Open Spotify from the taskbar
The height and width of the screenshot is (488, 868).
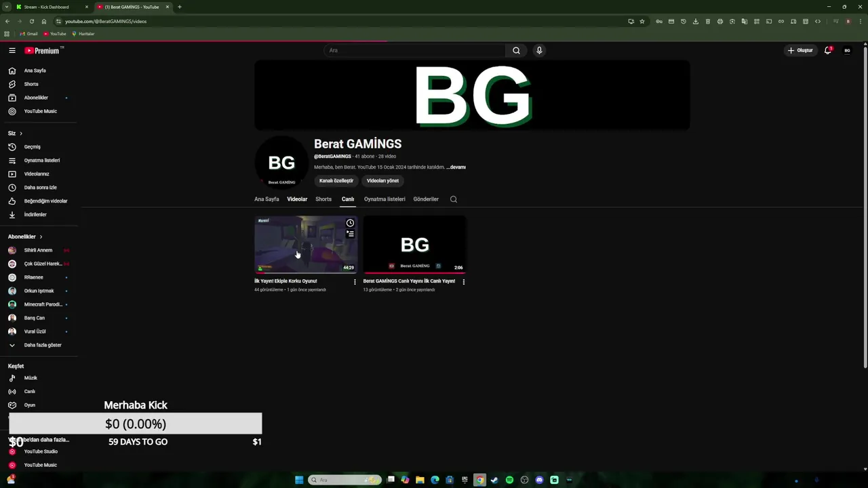pos(509,480)
